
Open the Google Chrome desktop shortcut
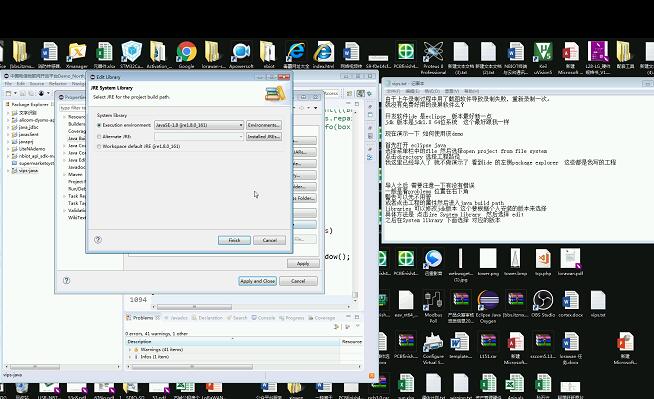(186, 54)
